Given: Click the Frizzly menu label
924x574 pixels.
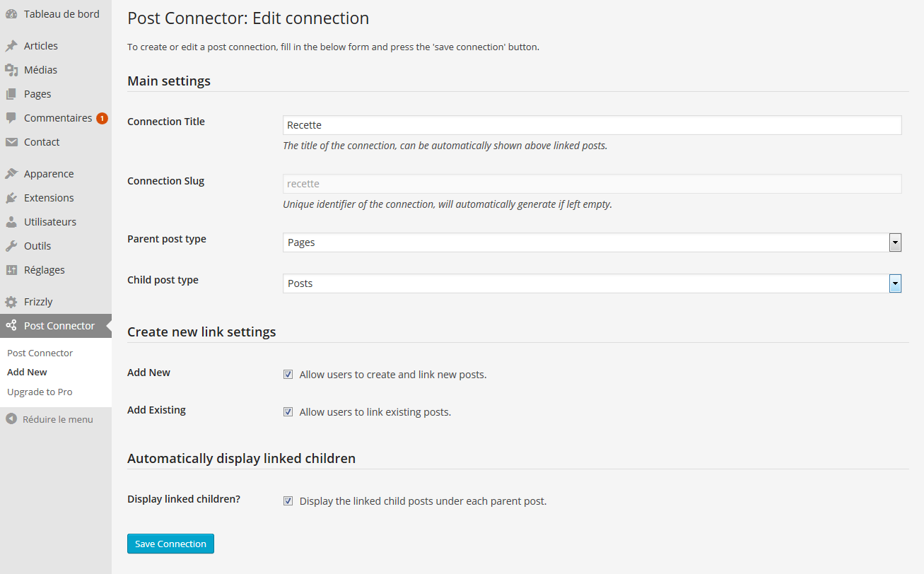Looking at the screenshot, I should pos(38,302).
